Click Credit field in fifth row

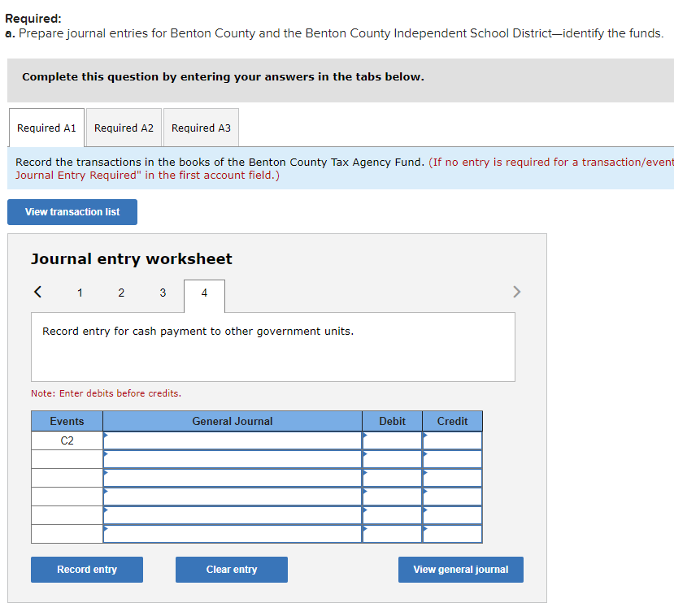pos(453,515)
